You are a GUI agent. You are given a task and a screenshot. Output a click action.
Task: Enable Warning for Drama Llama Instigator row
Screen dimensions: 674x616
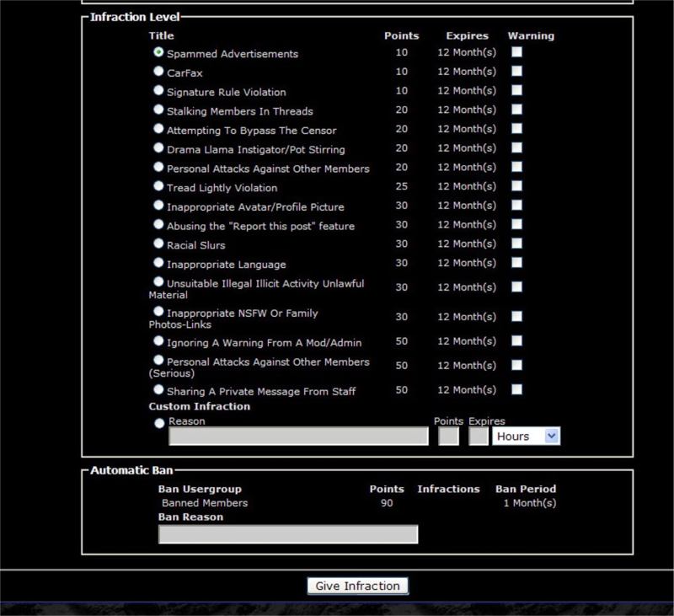coord(516,147)
